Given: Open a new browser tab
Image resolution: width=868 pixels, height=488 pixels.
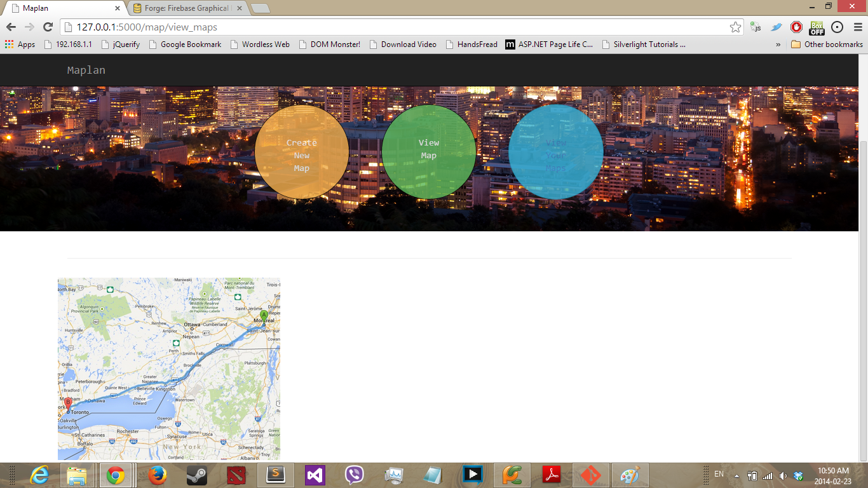Looking at the screenshot, I should pos(261,8).
